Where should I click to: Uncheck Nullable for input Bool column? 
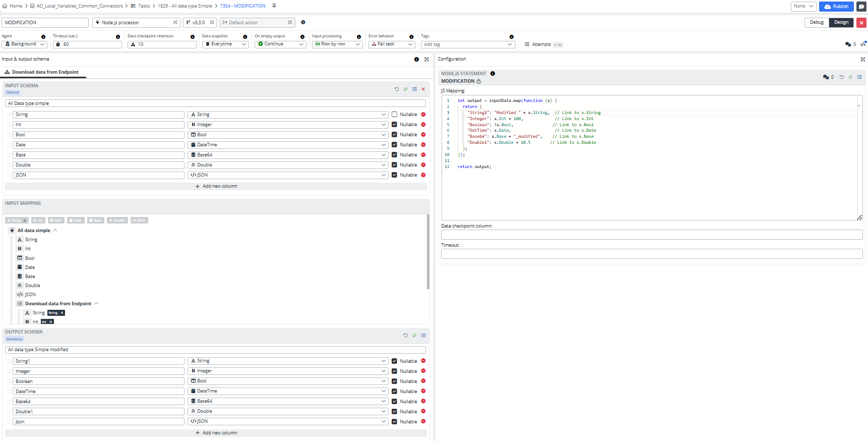tap(394, 135)
